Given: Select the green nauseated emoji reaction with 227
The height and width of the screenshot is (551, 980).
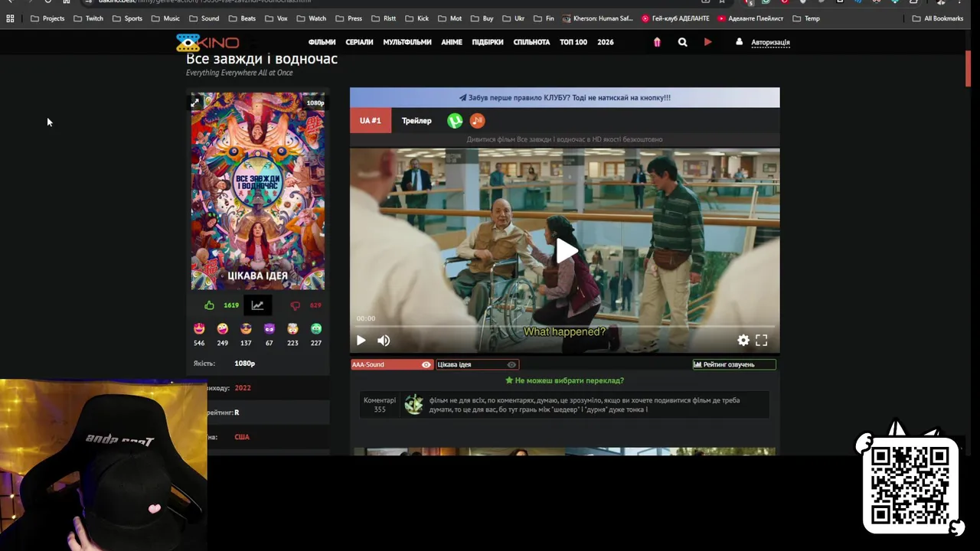Looking at the screenshot, I should pyautogui.click(x=316, y=328).
